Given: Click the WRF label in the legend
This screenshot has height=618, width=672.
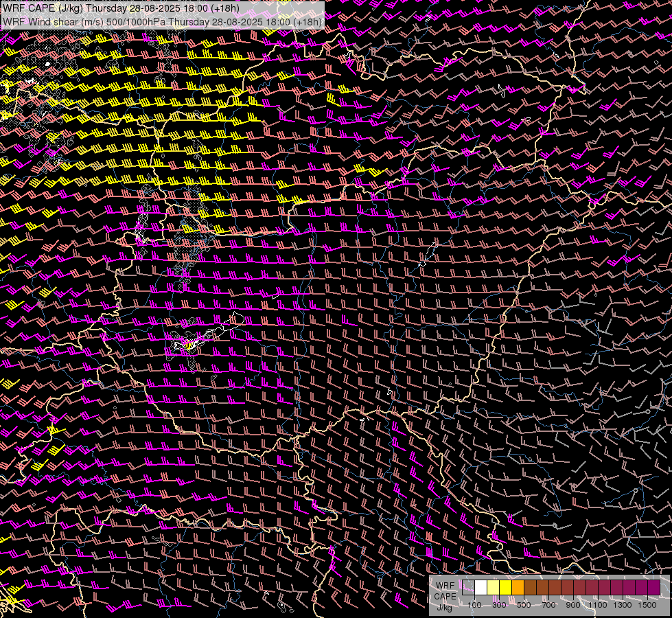Looking at the screenshot, I should (445, 586).
